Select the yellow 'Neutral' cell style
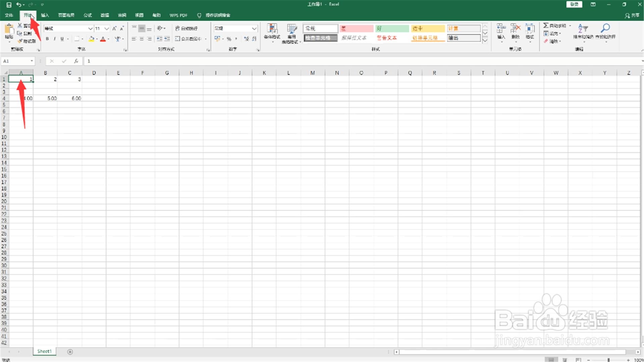 pos(428,28)
